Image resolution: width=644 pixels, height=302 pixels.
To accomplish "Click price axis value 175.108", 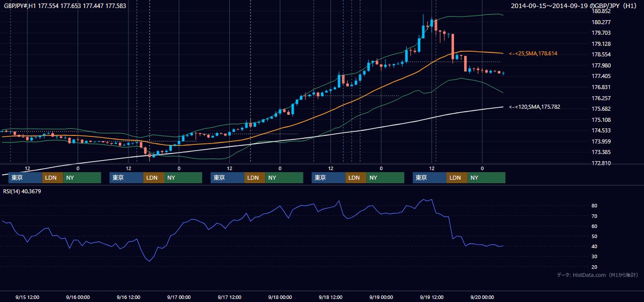I will point(601,120).
